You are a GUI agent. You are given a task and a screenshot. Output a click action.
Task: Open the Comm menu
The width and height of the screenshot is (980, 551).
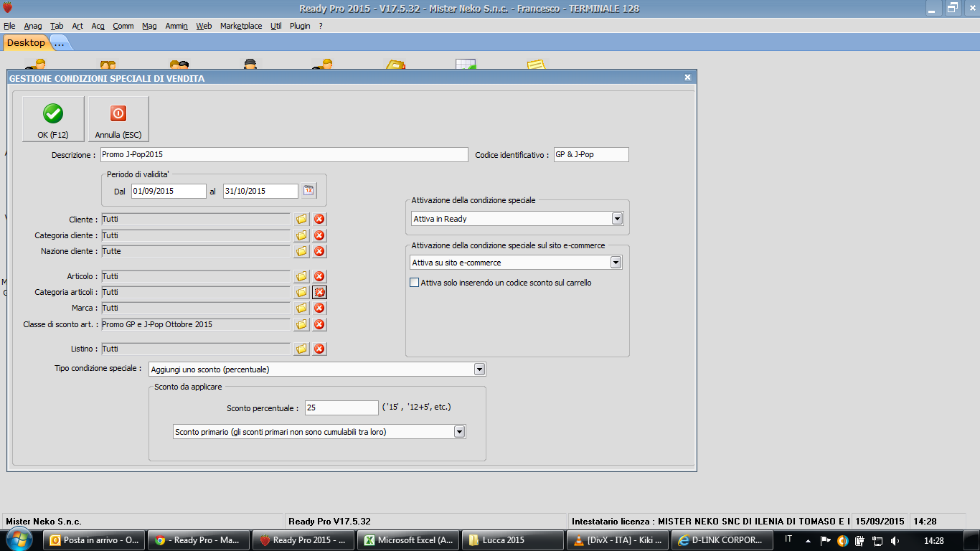(123, 26)
